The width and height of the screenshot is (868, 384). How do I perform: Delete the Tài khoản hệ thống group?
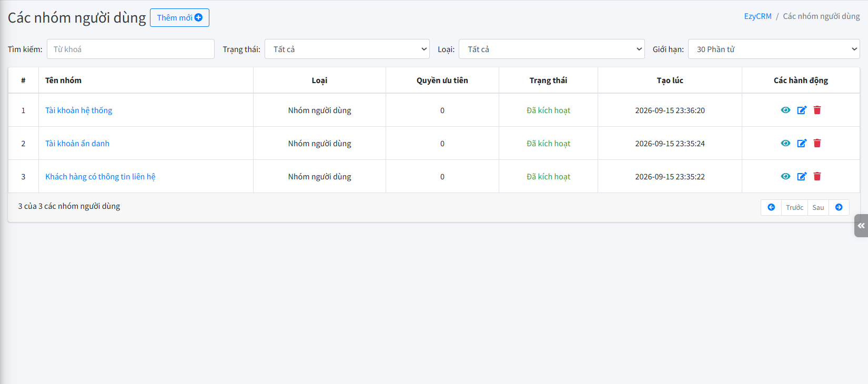click(817, 110)
